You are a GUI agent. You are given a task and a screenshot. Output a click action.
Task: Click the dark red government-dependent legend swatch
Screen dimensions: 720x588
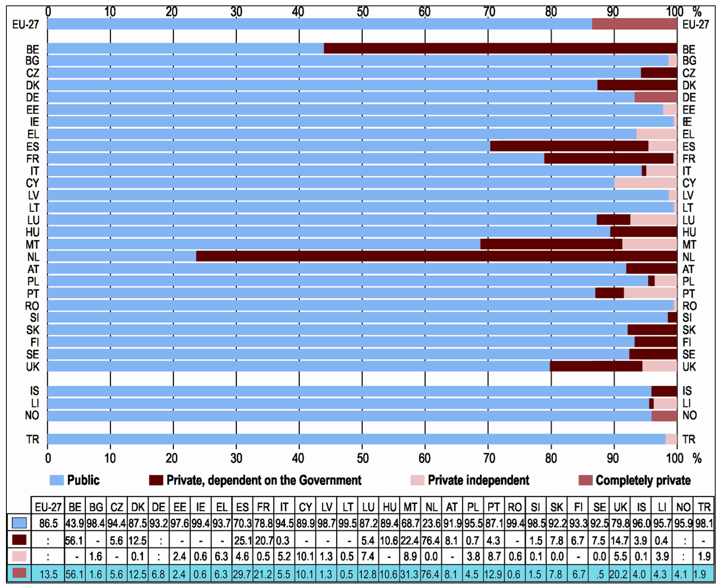pos(156,480)
